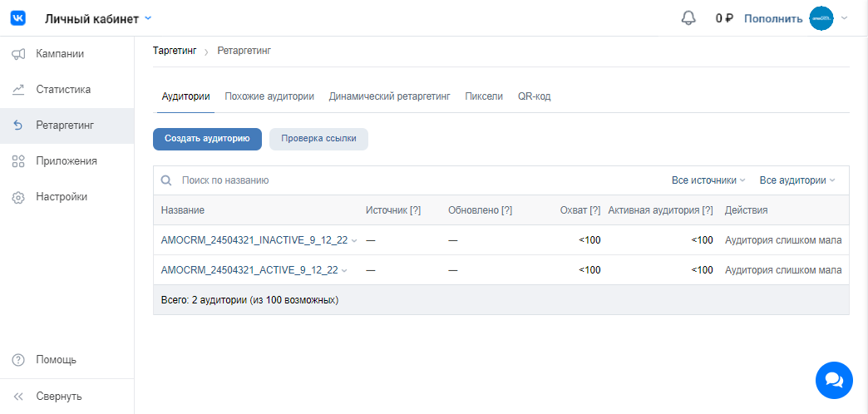Open the Все источники filter dropdown
This screenshot has width=868, height=414.
[708, 180]
